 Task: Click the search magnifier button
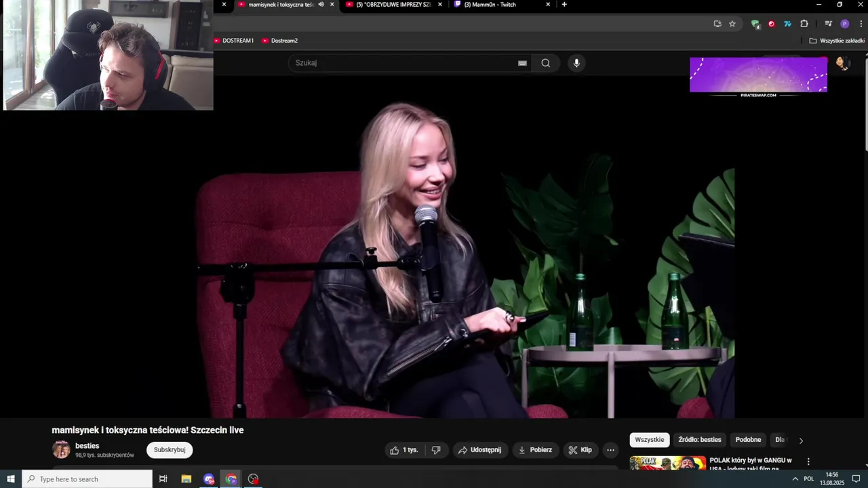click(546, 63)
